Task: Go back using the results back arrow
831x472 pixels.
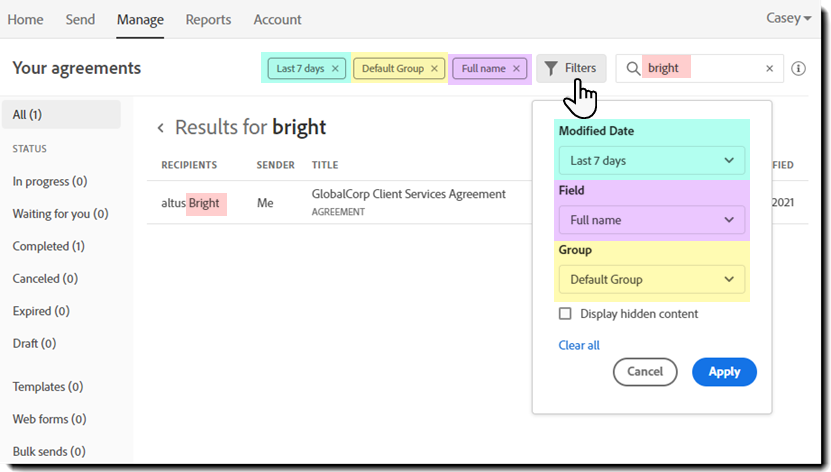Action: pos(160,128)
